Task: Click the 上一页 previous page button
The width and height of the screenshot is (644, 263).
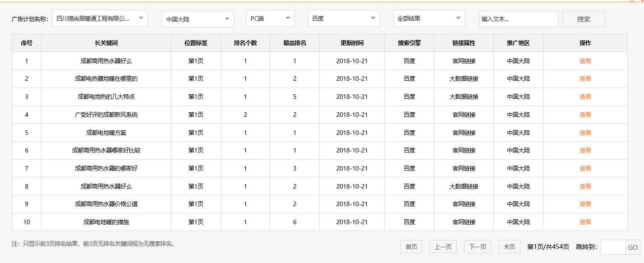Action: [x=444, y=246]
